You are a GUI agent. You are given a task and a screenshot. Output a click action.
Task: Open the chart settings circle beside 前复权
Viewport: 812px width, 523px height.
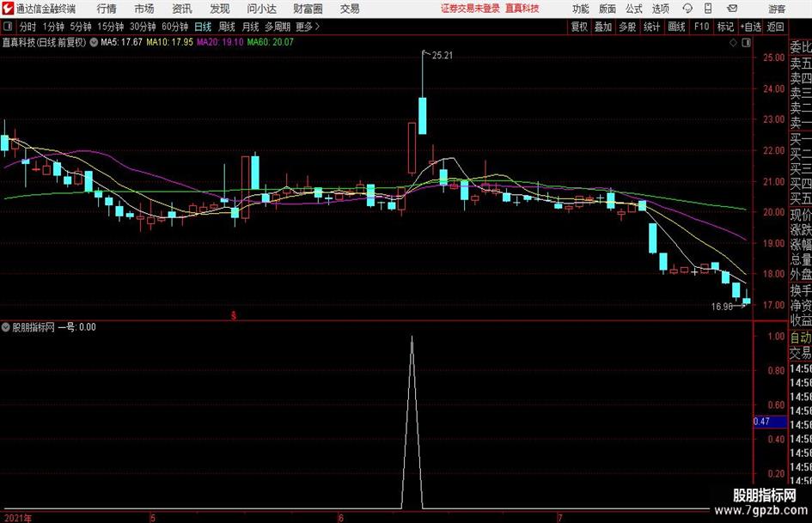(94, 42)
